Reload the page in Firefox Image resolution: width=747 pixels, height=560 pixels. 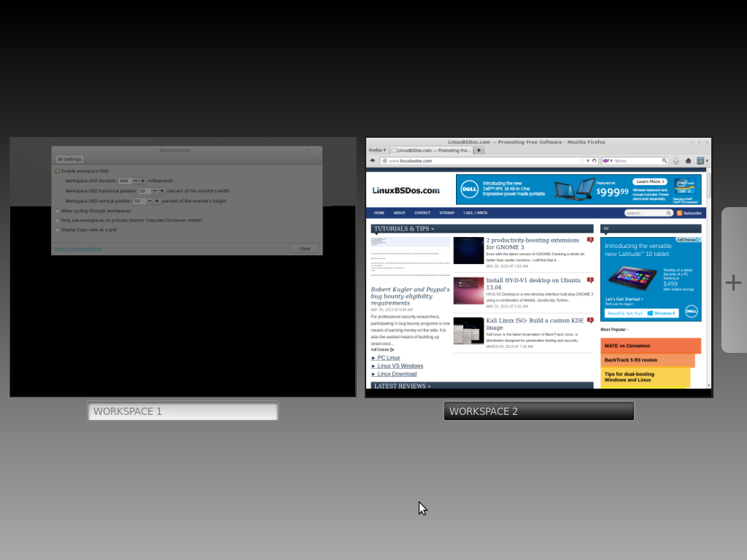(x=595, y=160)
